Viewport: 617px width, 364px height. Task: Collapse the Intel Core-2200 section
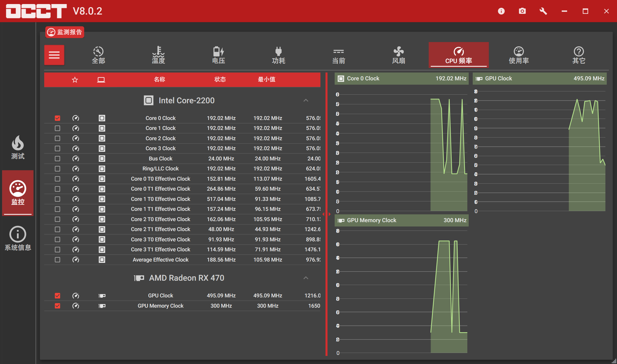(x=306, y=100)
